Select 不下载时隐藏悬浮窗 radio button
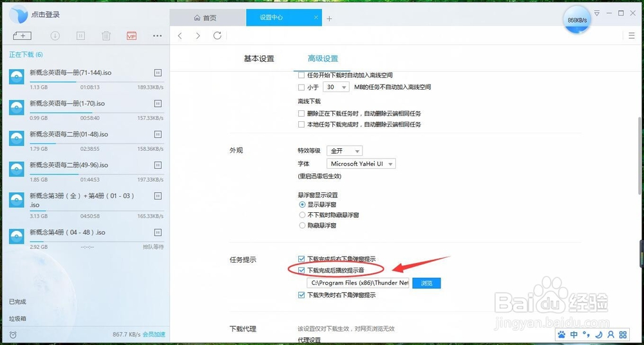This screenshot has width=644, height=345. [x=302, y=215]
